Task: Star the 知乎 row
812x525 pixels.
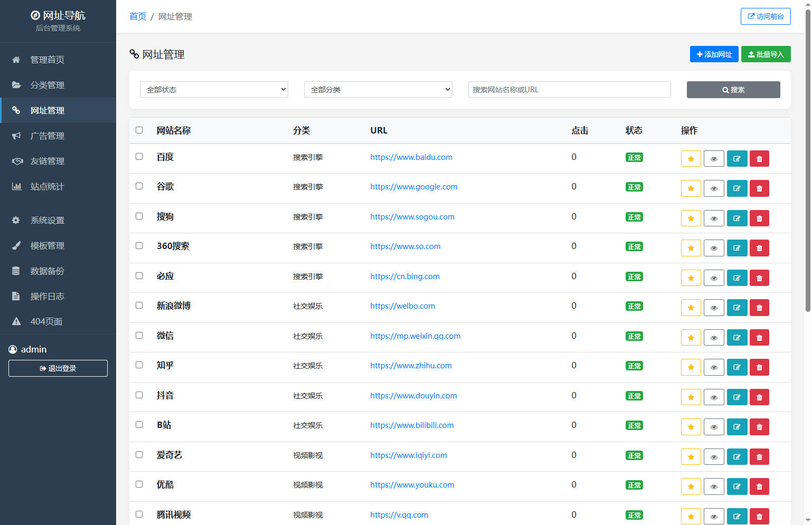Action: point(691,367)
